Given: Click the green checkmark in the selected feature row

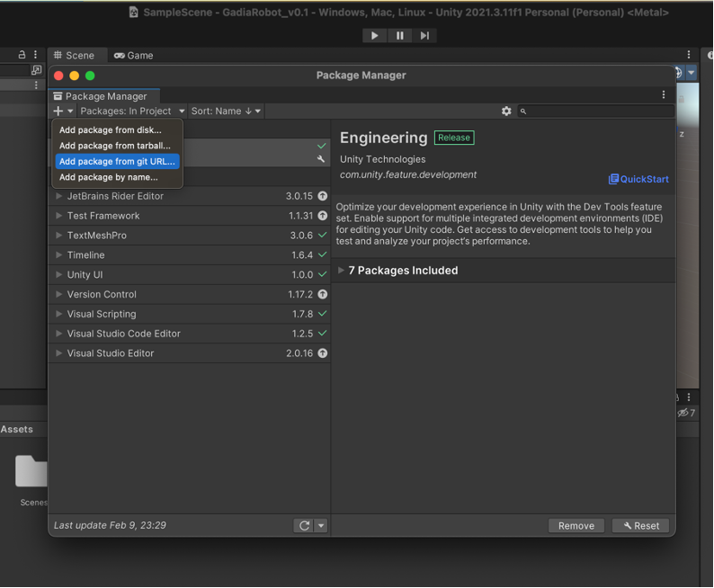Looking at the screenshot, I should pos(322,146).
